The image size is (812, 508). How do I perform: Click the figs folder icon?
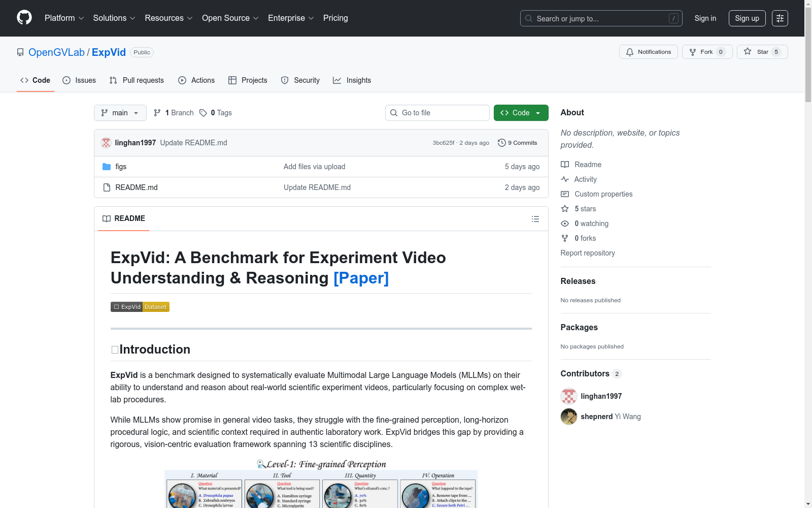107,167
